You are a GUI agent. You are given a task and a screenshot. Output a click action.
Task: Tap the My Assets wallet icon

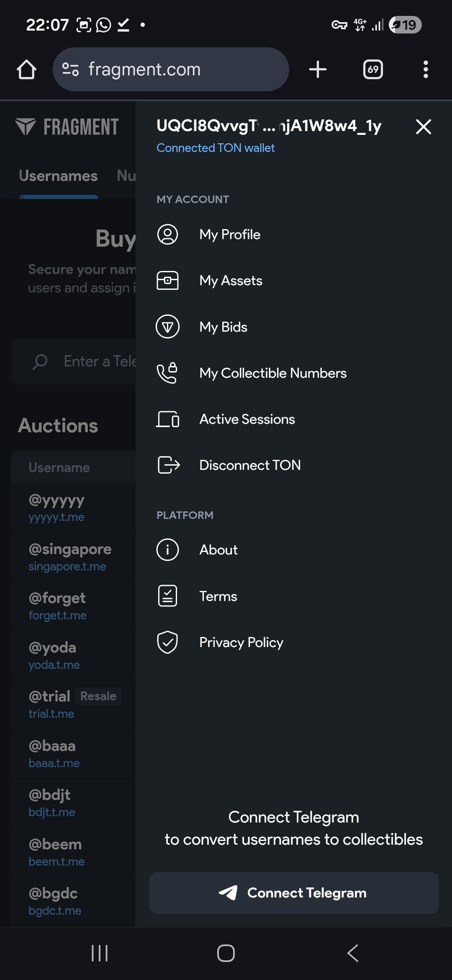[167, 281]
